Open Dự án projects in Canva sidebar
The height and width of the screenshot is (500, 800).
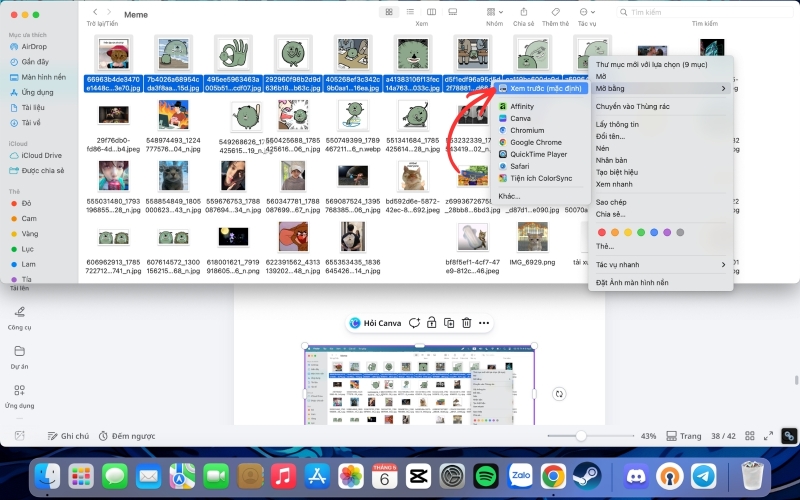coord(19,357)
